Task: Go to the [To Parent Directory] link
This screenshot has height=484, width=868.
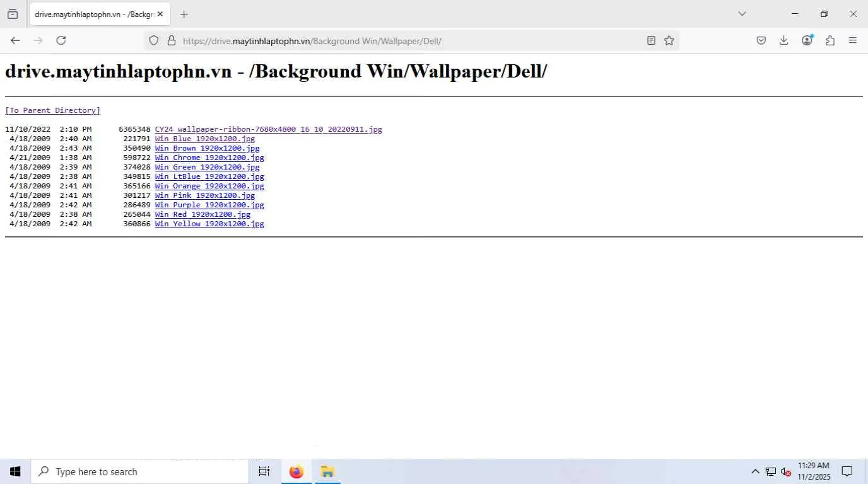Action: tap(53, 110)
